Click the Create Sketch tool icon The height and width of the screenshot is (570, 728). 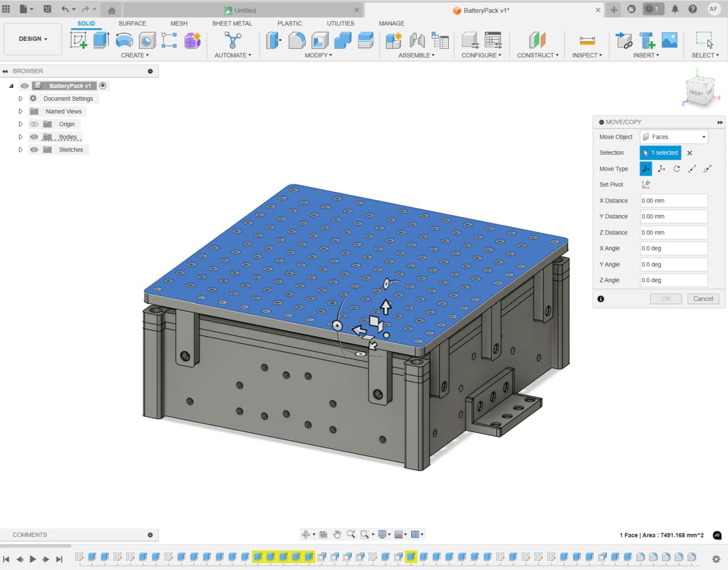tap(78, 40)
